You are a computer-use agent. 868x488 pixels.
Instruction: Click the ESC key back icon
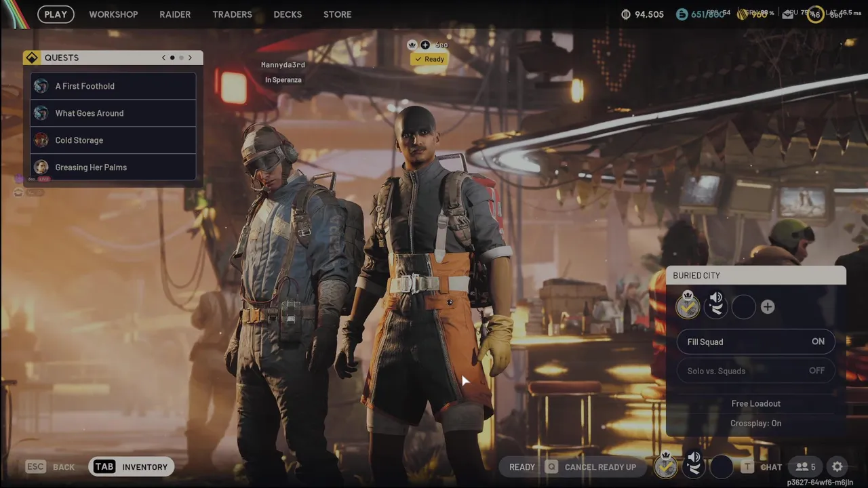pos(36,466)
